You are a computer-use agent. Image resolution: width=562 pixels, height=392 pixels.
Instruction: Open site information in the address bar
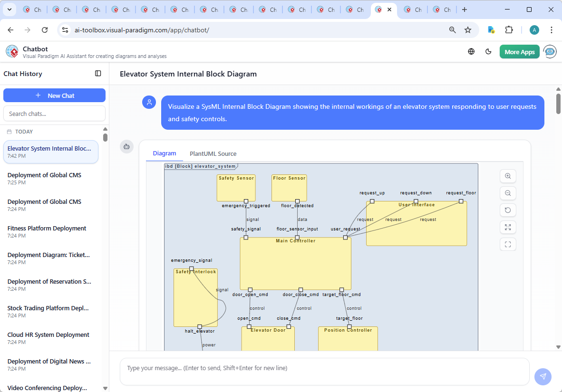(65, 29)
